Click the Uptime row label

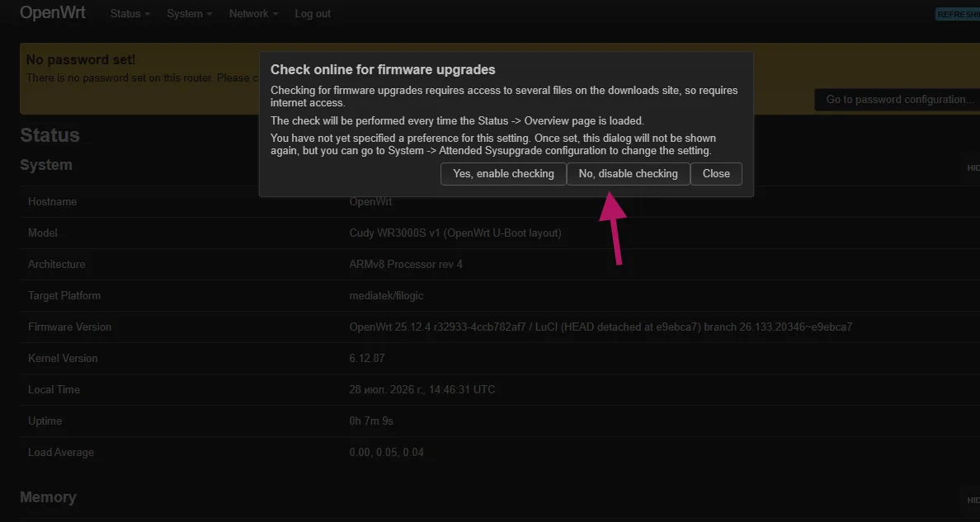[x=45, y=421]
